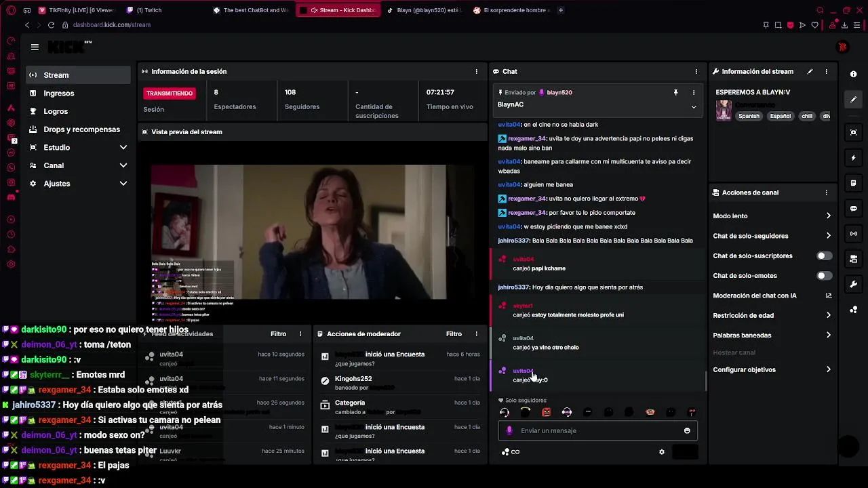The height and width of the screenshot is (488, 868).
Task: Click the broadcast signal icon in the right toolbar
Action: pos(854,234)
